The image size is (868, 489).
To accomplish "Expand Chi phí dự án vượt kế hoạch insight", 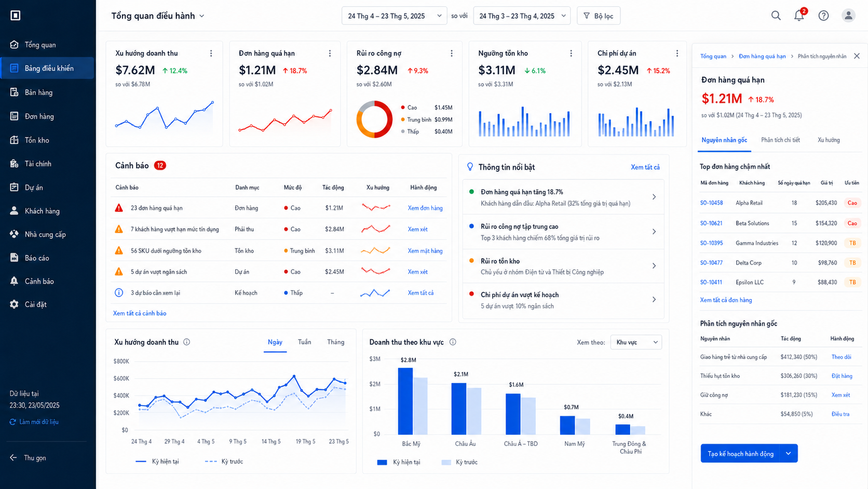I will (x=654, y=300).
